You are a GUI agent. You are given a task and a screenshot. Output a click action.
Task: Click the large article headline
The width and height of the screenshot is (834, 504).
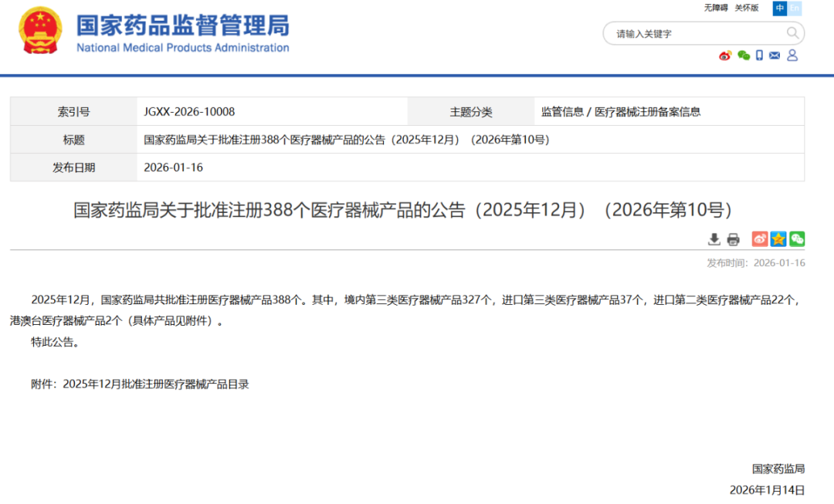click(402, 210)
